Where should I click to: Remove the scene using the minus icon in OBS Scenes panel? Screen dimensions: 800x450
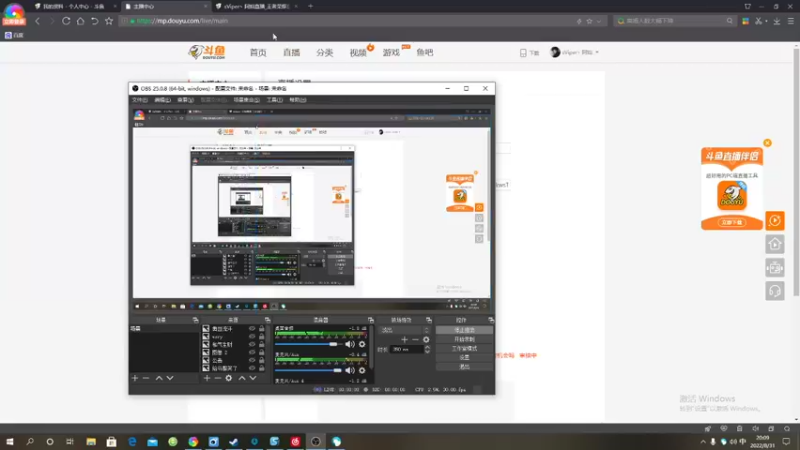146,378
